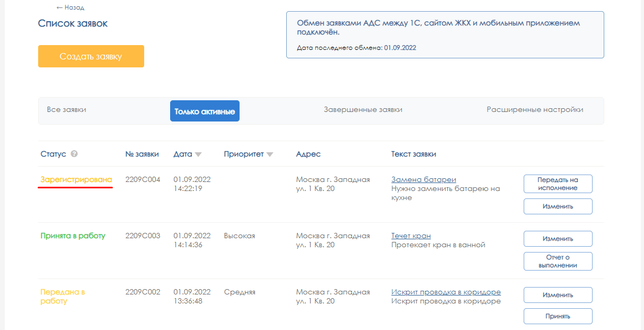Click Передать на исполнение button
644x330 pixels.
[558, 184]
